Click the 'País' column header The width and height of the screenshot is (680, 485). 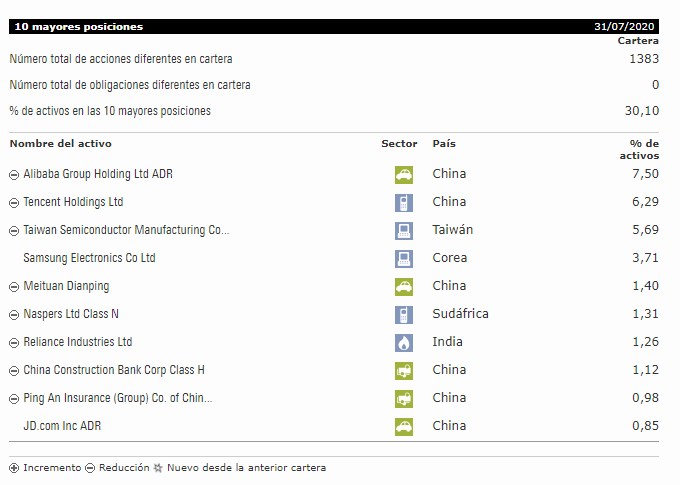coord(444,144)
